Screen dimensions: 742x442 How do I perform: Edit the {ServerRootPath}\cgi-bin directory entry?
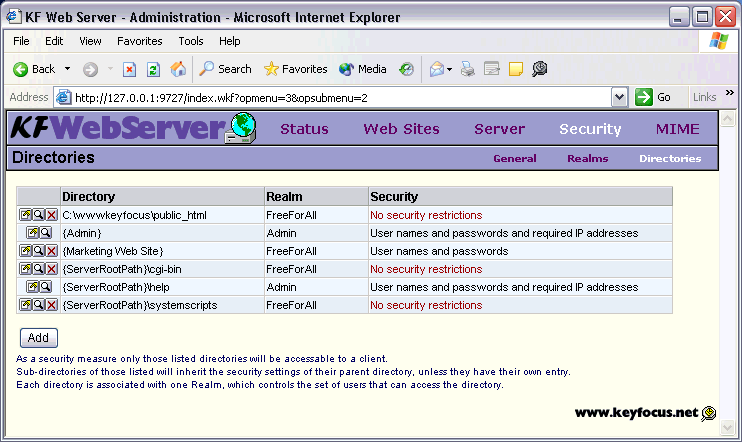click(26, 269)
